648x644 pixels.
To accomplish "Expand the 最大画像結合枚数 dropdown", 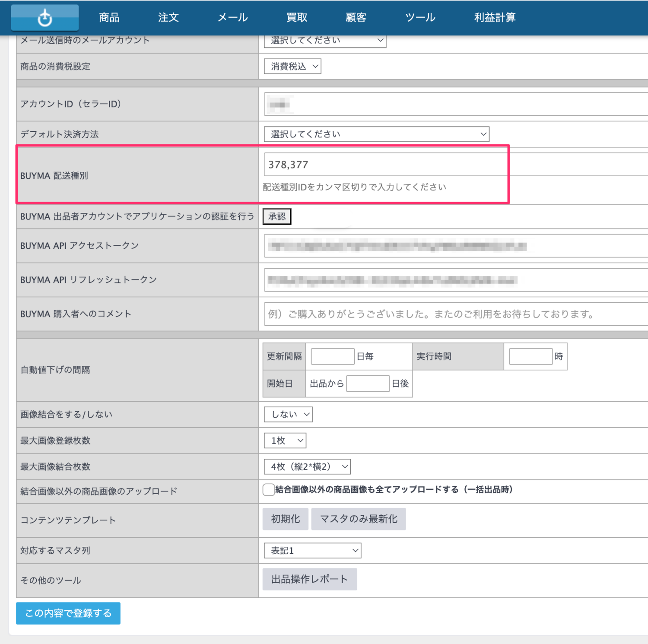I will (307, 467).
